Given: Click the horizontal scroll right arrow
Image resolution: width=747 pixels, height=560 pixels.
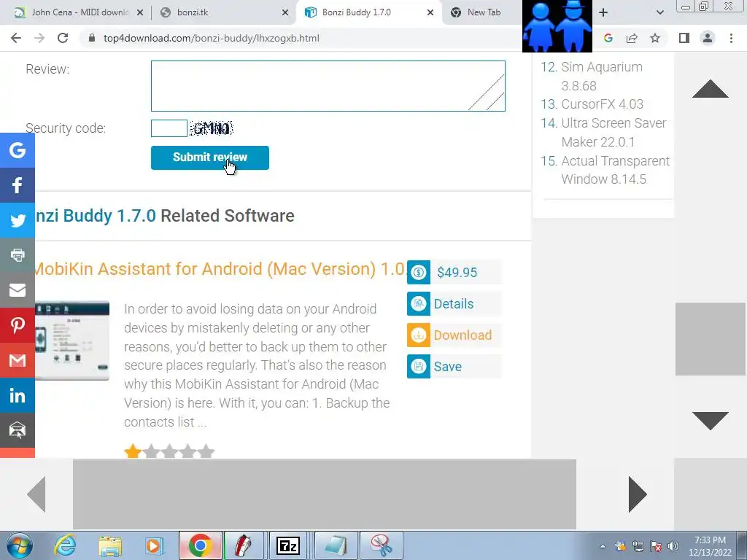Looking at the screenshot, I should [638, 494].
